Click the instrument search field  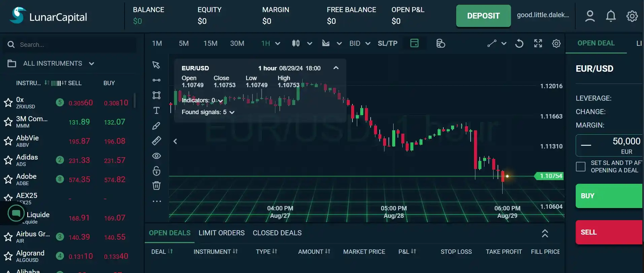pos(74,45)
